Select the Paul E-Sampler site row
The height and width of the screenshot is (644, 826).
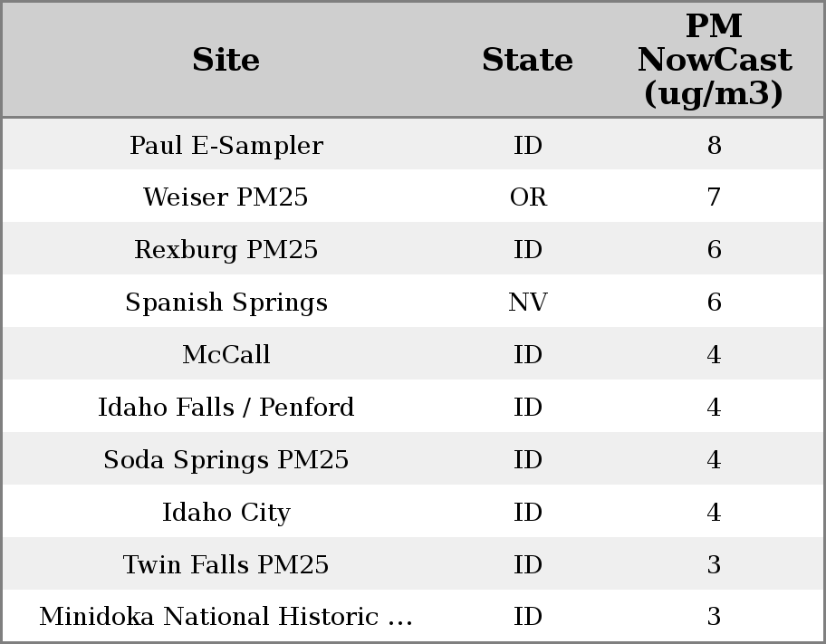tap(226, 146)
